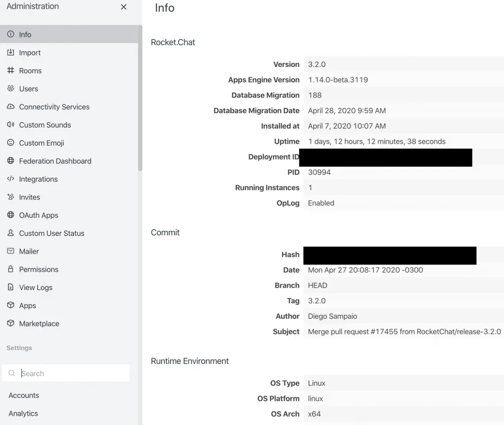
Task: Open View Logs page
Action: click(x=35, y=288)
